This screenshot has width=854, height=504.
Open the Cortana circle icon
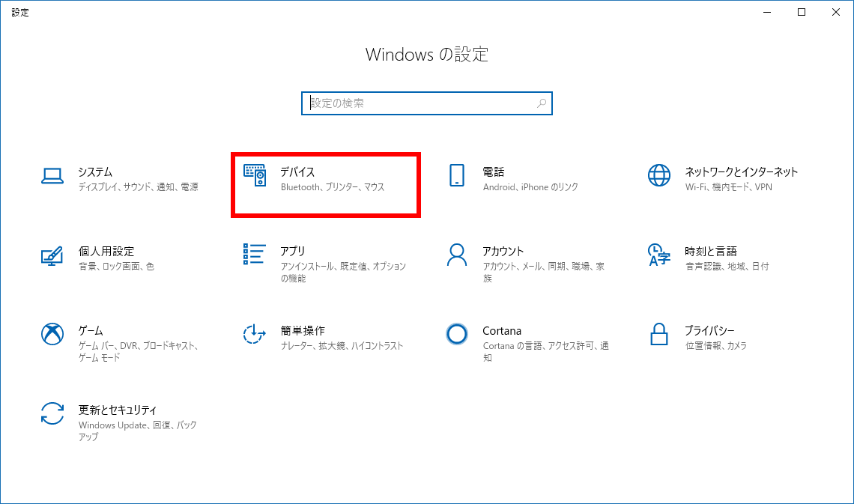(x=456, y=334)
